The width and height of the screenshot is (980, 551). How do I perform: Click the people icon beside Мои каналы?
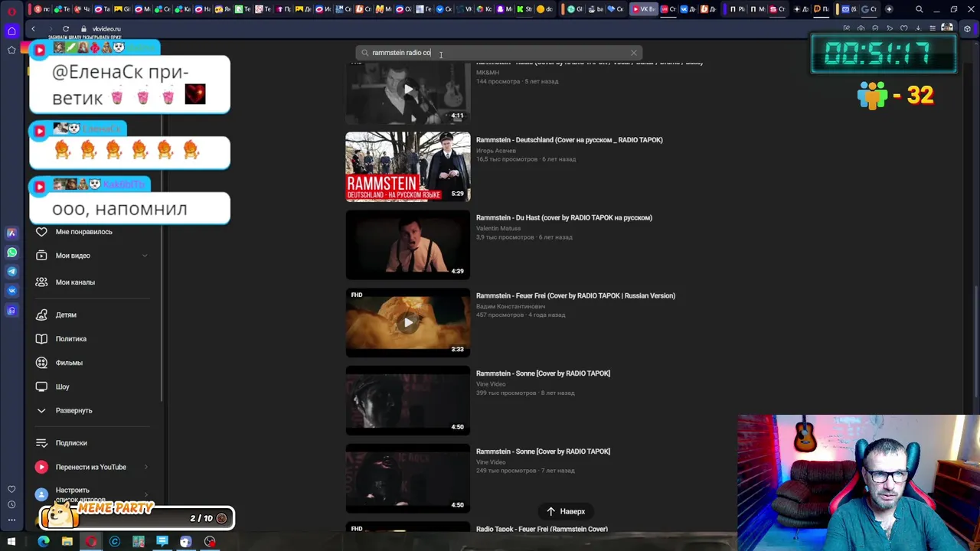tap(41, 282)
